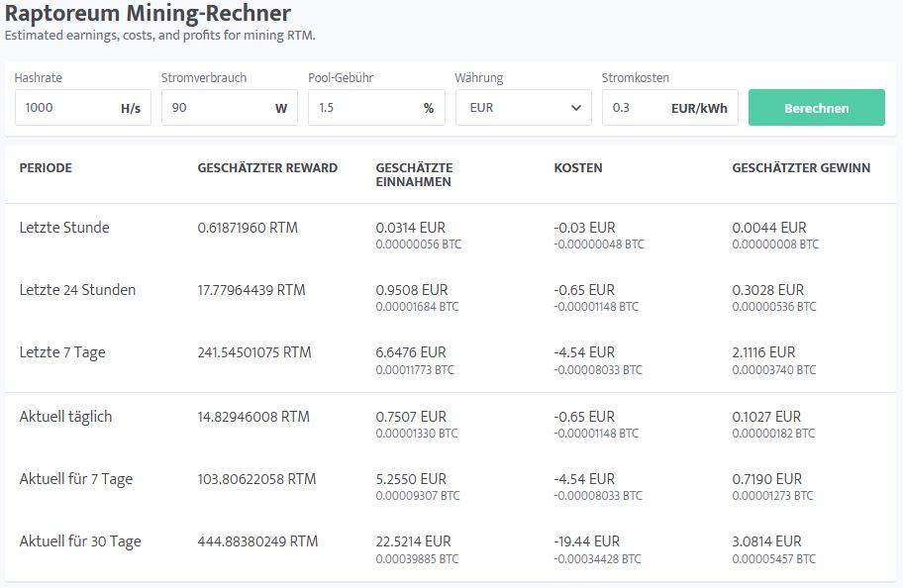Screen dimensions: 903x588
Task: Click the income value 22.5214 EUR
Action: point(414,541)
